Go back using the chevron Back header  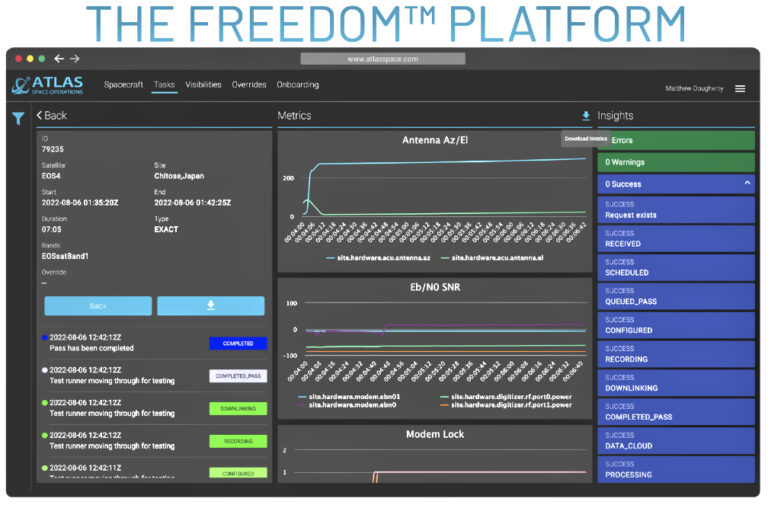click(52, 116)
